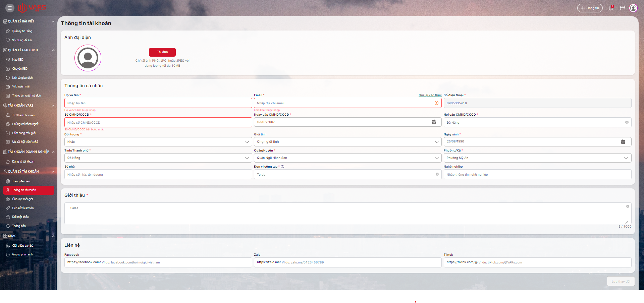The height and width of the screenshot is (303, 644).
Task: Click Gửi lại xác thực link
Action: click(430, 95)
